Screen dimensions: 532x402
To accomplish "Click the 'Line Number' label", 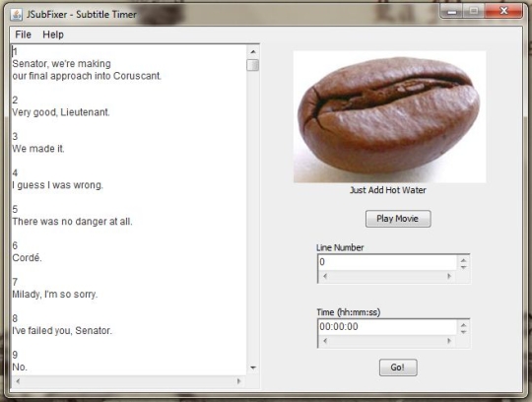I will (340, 247).
